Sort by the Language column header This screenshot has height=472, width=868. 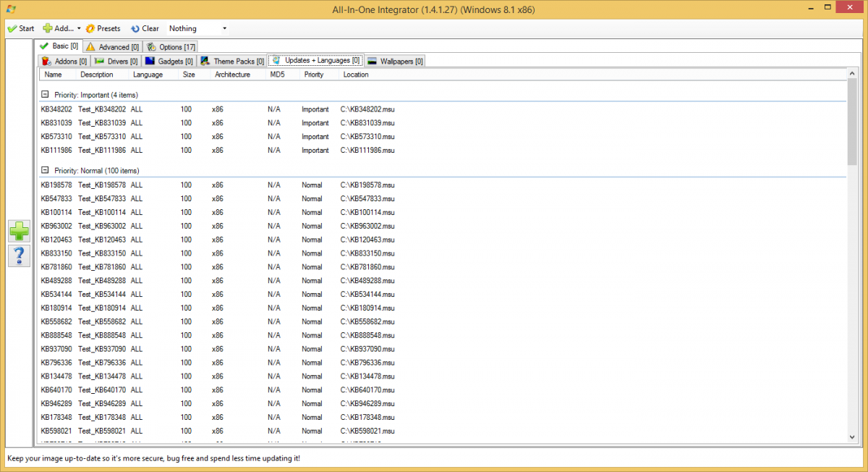pos(153,75)
